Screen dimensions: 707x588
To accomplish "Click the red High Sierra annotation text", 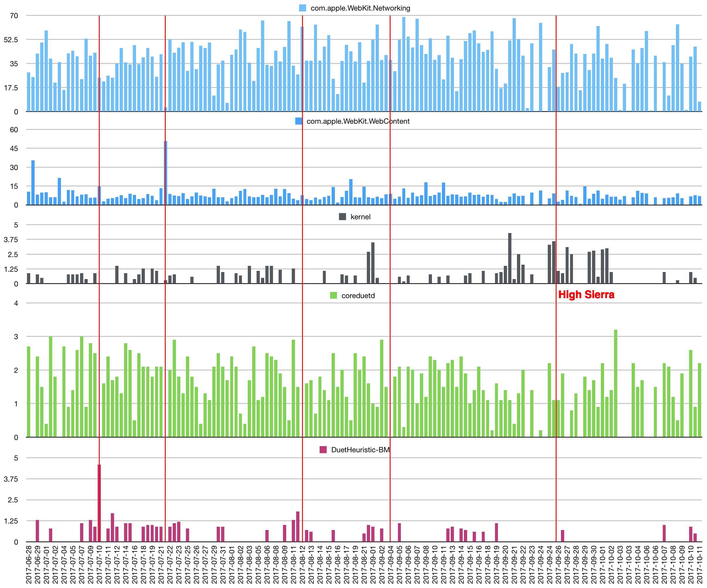I will click(x=586, y=295).
